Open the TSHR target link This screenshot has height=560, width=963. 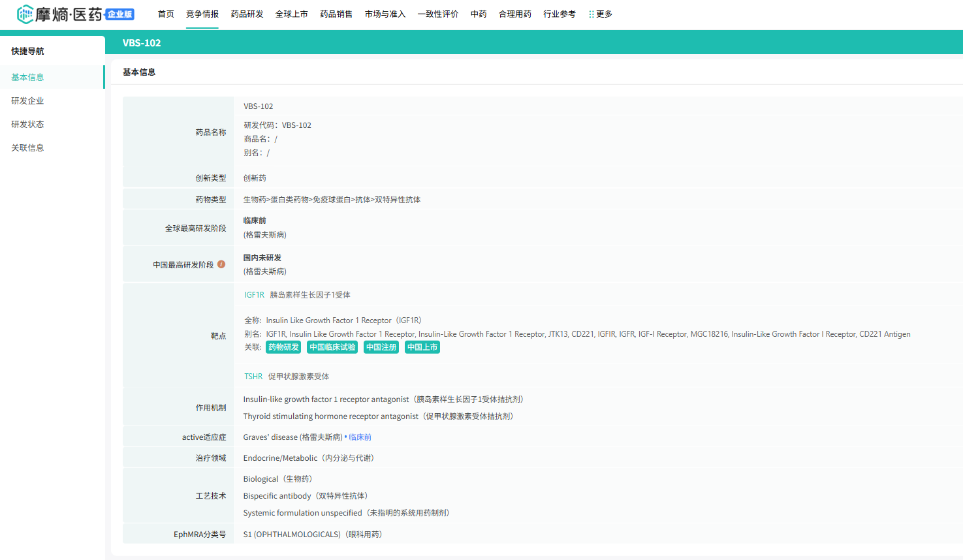pyautogui.click(x=253, y=377)
